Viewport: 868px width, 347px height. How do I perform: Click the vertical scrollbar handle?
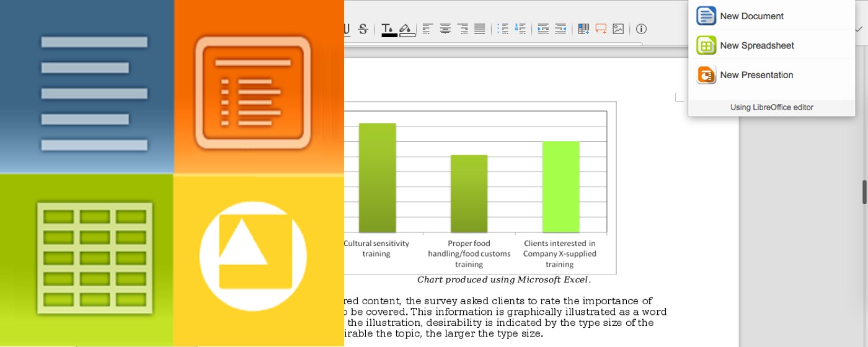click(x=864, y=192)
